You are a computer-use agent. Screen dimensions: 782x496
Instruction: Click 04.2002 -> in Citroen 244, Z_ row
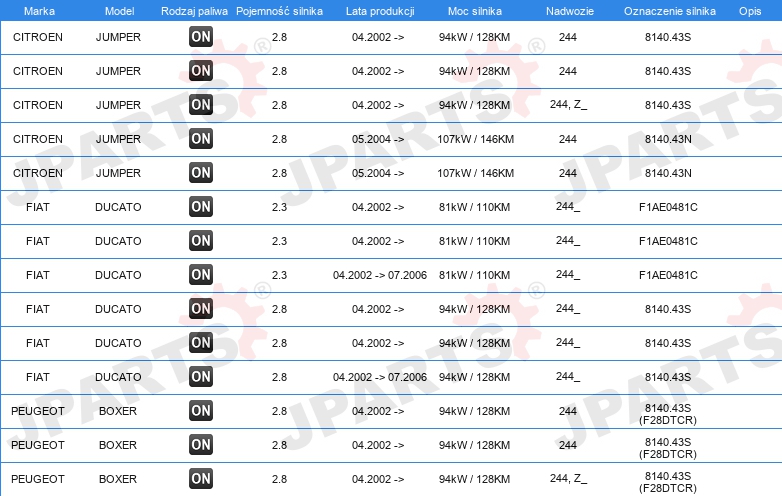[378, 105]
